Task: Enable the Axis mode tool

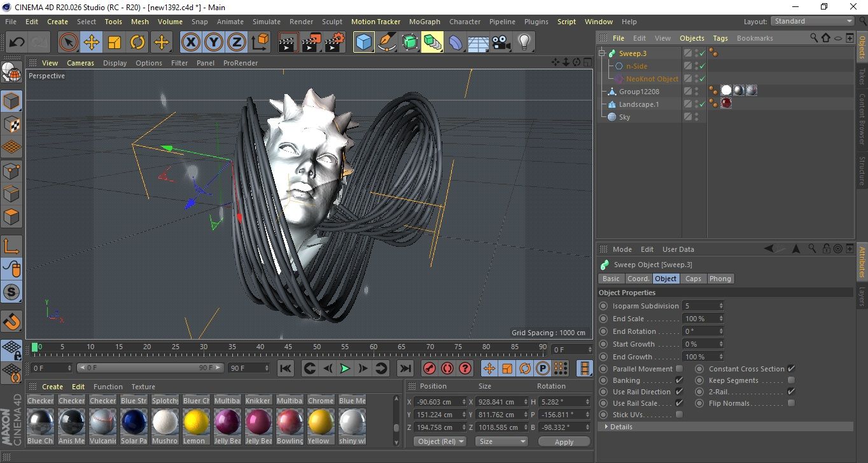Action: click(x=12, y=245)
